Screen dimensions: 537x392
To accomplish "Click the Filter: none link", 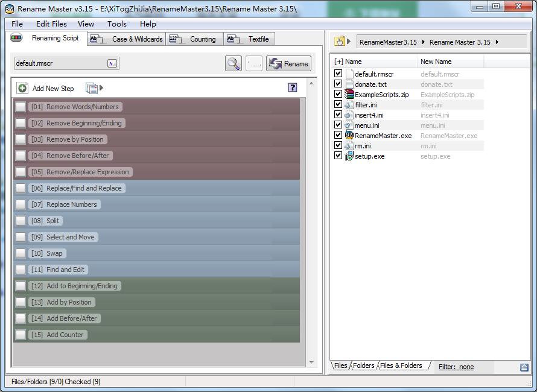I will click(x=456, y=367).
